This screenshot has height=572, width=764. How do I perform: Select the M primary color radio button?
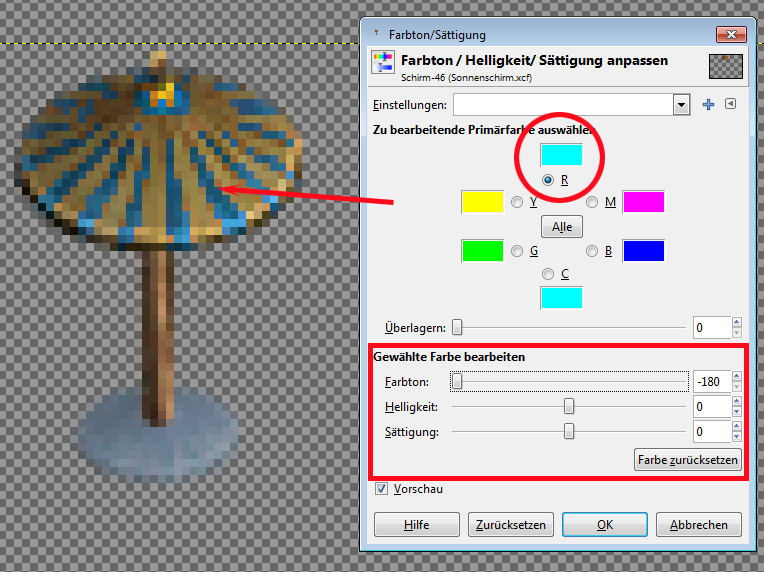coord(592,202)
